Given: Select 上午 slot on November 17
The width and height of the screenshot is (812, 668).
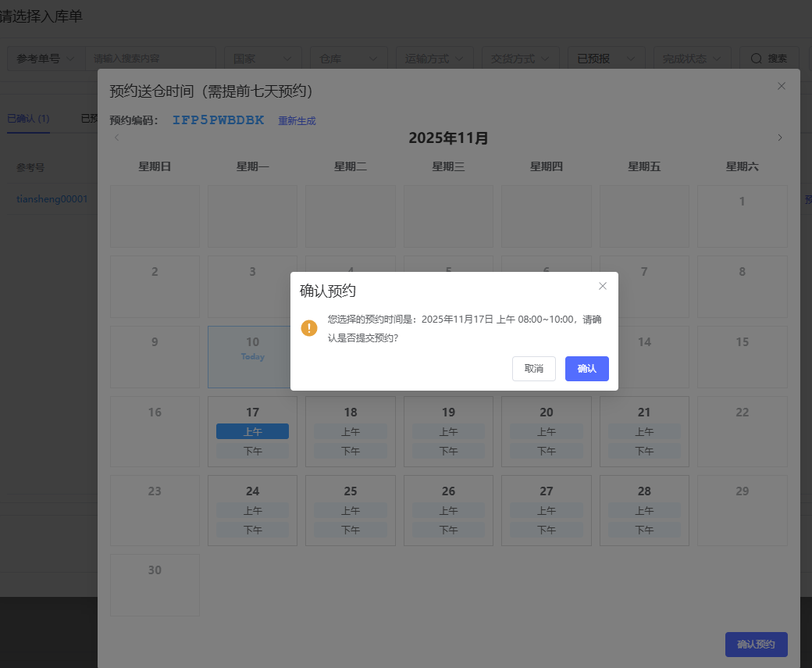Looking at the screenshot, I should [252, 431].
